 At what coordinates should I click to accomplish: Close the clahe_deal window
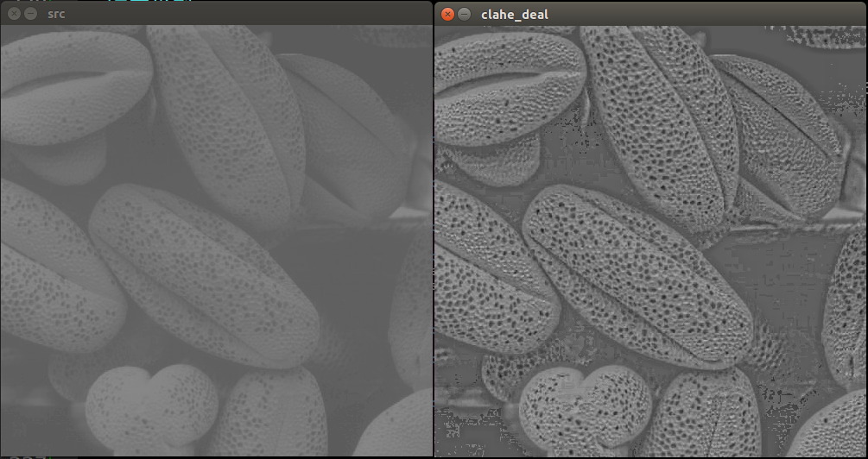[448, 15]
